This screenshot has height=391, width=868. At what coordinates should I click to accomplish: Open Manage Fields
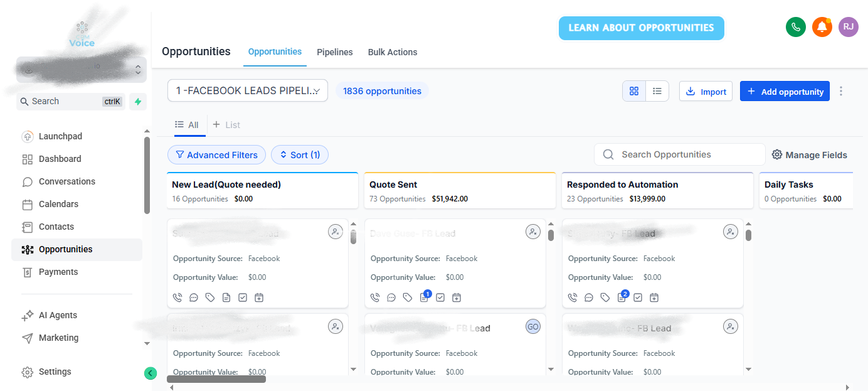[x=809, y=154]
